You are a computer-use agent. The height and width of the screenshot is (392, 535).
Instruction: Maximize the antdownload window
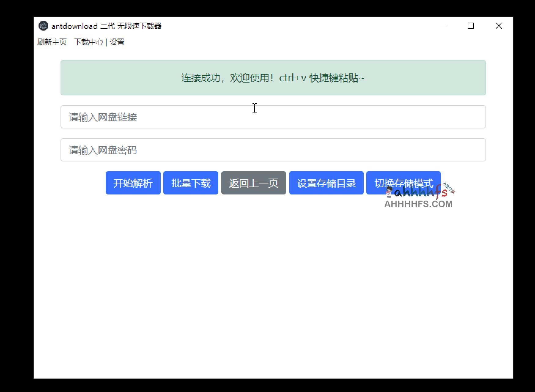pyautogui.click(x=470, y=26)
